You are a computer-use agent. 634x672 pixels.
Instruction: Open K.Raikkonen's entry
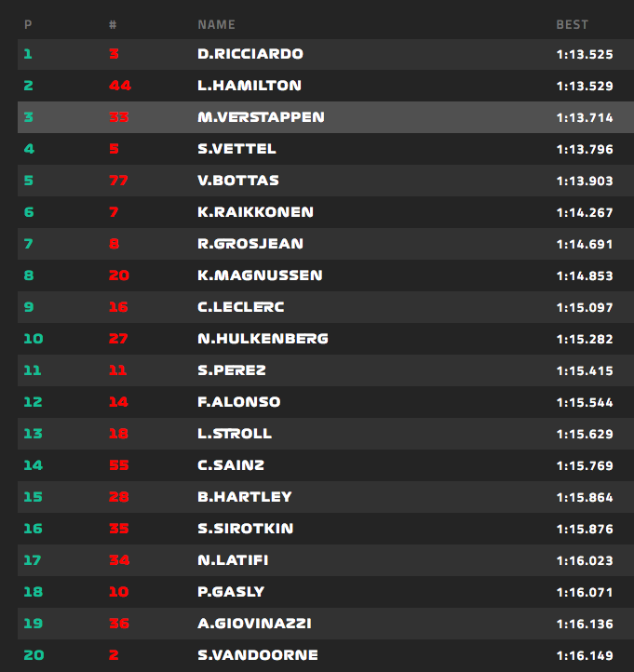tap(255, 212)
